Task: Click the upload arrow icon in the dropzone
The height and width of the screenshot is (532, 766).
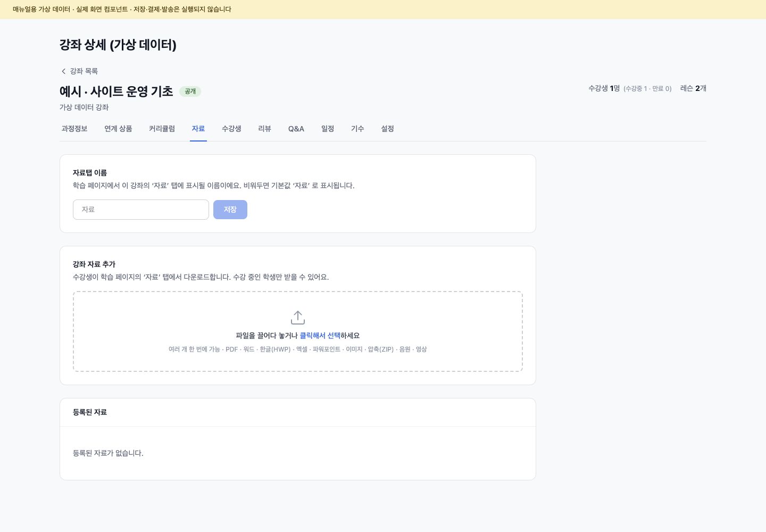Action: point(298,318)
